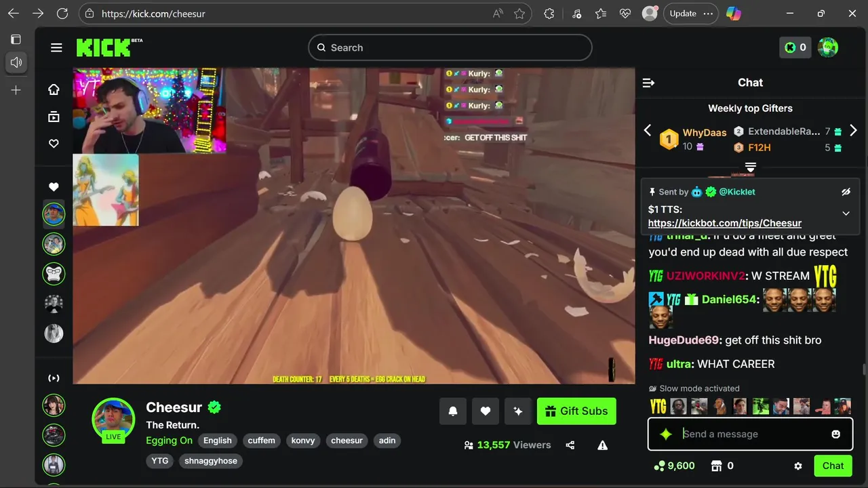The image size is (868, 488).
Task: Toggle read aloud icon in address bar
Action: pos(498,14)
